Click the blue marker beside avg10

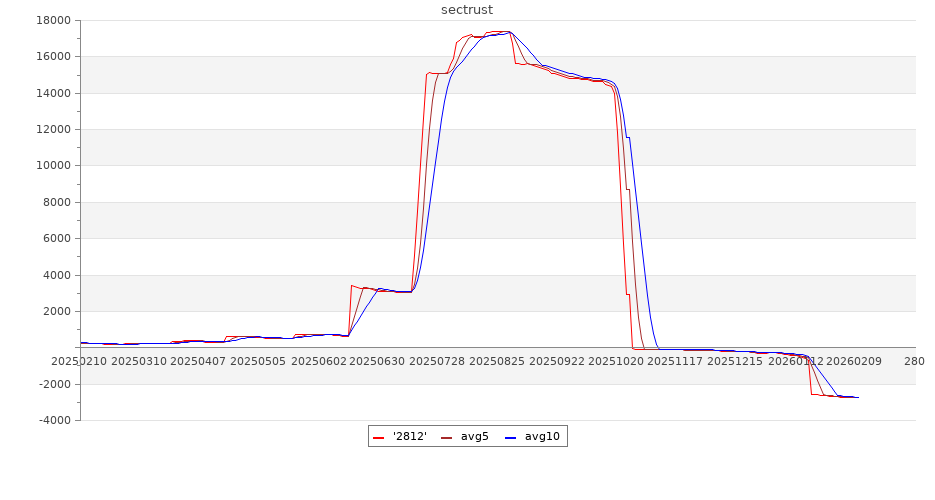(x=511, y=438)
